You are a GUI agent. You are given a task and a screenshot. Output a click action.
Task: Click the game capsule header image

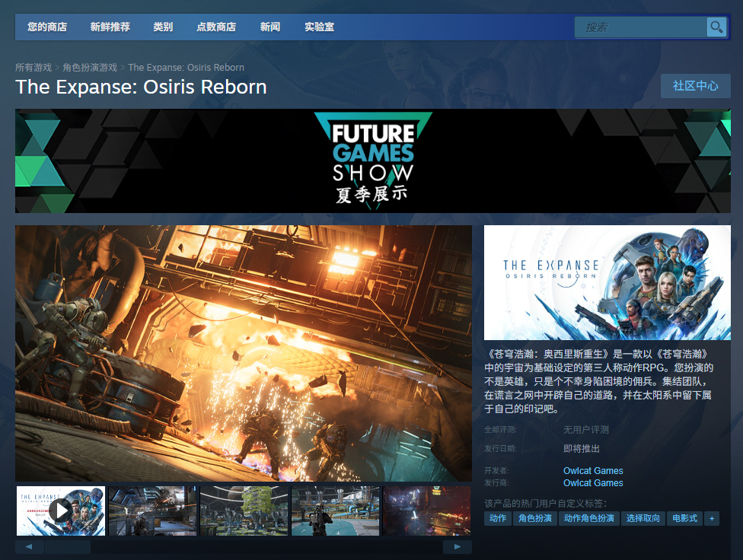click(607, 283)
